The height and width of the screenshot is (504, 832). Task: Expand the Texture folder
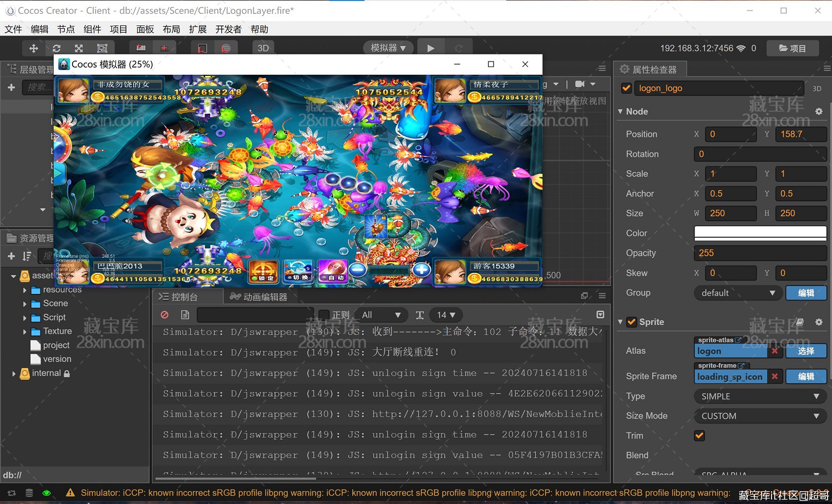(24, 332)
